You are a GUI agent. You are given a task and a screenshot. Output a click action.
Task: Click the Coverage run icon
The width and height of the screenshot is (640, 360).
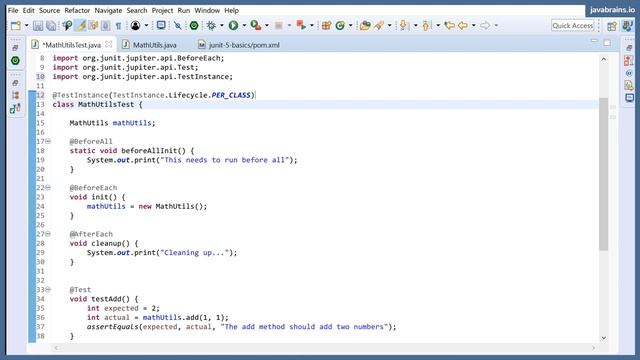(x=256, y=26)
